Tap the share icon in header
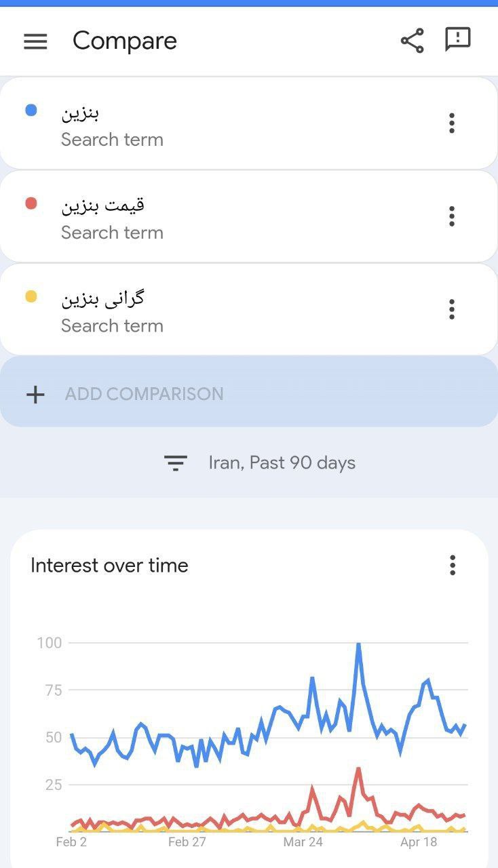Image resolution: width=498 pixels, height=868 pixels. pos(412,41)
